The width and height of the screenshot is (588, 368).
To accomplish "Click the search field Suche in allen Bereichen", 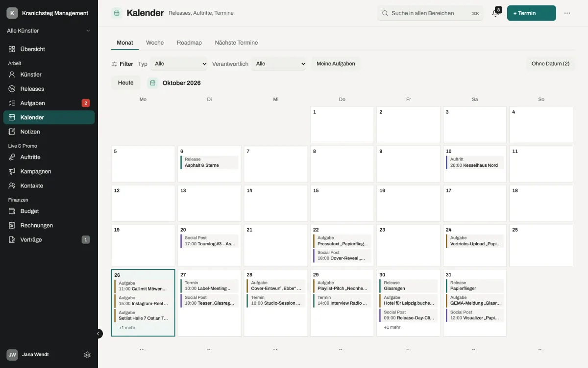I will coord(430,13).
